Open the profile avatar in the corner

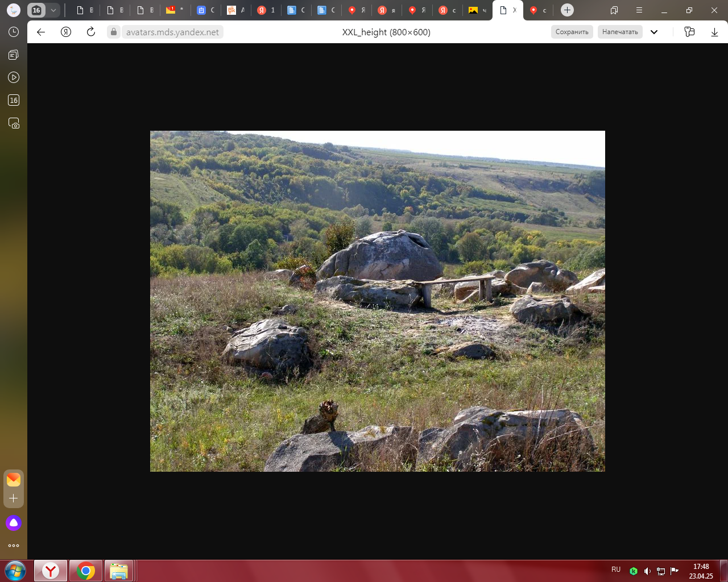[14, 10]
